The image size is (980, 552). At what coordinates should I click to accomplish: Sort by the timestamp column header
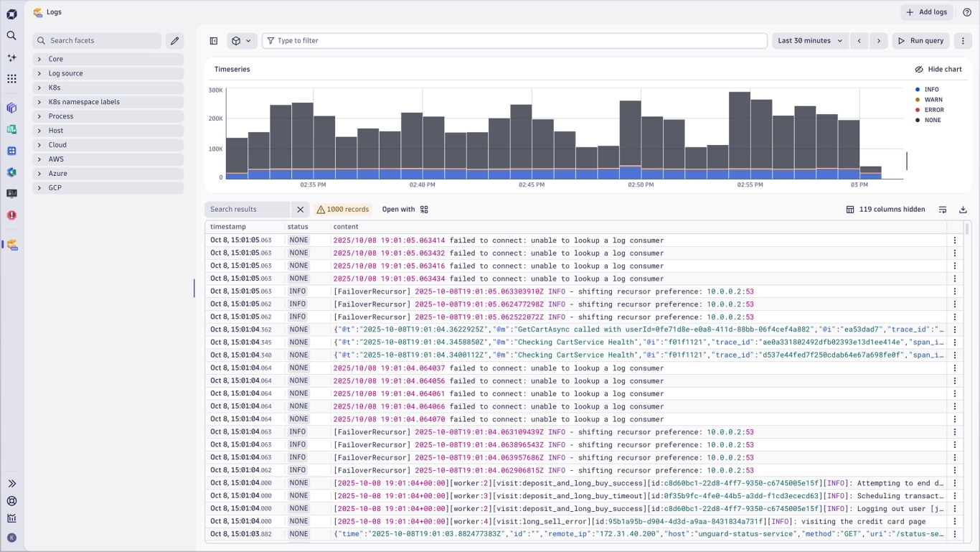(x=228, y=227)
